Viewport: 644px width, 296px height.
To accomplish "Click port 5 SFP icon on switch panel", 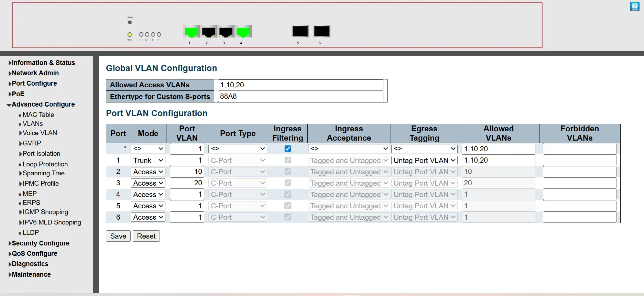I will click(300, 31).
